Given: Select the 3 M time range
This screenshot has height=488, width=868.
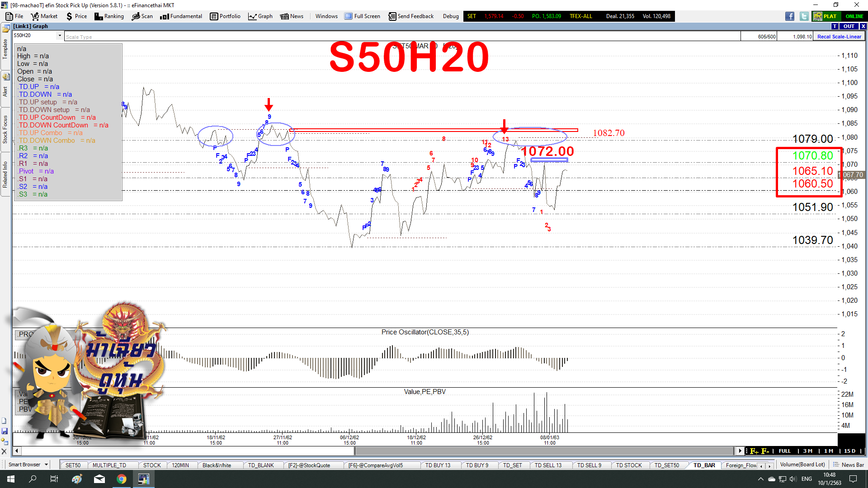Looking at the screenshot, I should [x=808, y=451].
